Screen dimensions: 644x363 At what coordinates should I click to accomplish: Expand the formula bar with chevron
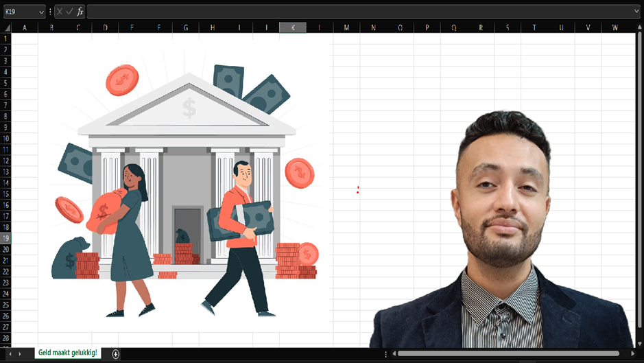[636, 12]
